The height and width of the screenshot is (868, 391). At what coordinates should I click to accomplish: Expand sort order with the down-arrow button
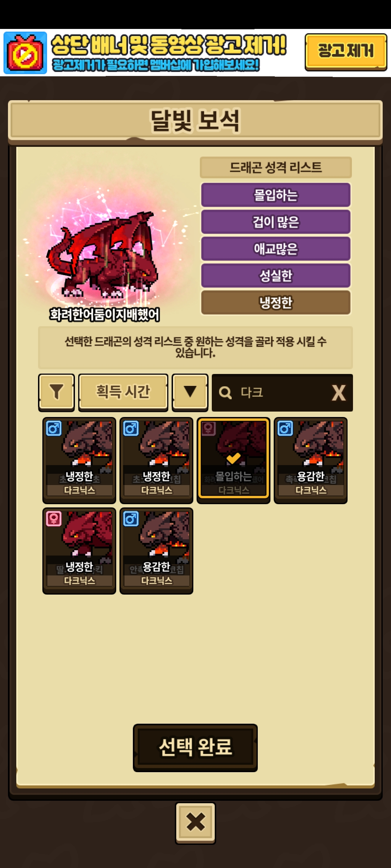[x=190, y=392]
